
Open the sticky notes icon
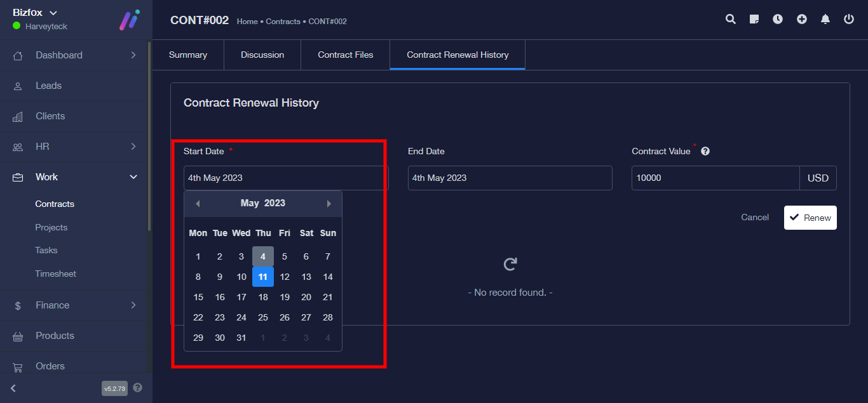tap(754, 20)
